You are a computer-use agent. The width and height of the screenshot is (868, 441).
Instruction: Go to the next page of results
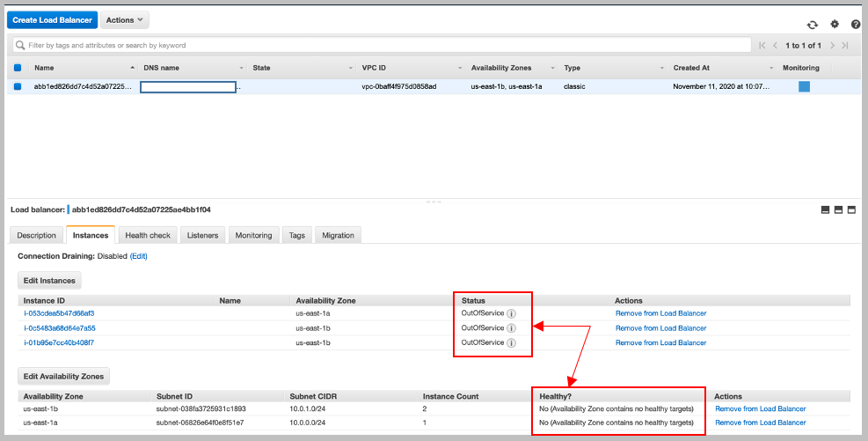832,46
